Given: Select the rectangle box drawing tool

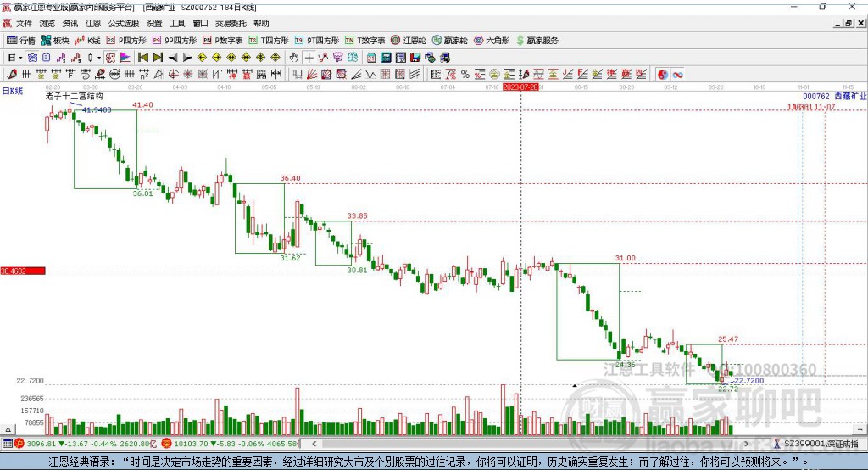Looking at the screenshot, I should pos(298,75).
